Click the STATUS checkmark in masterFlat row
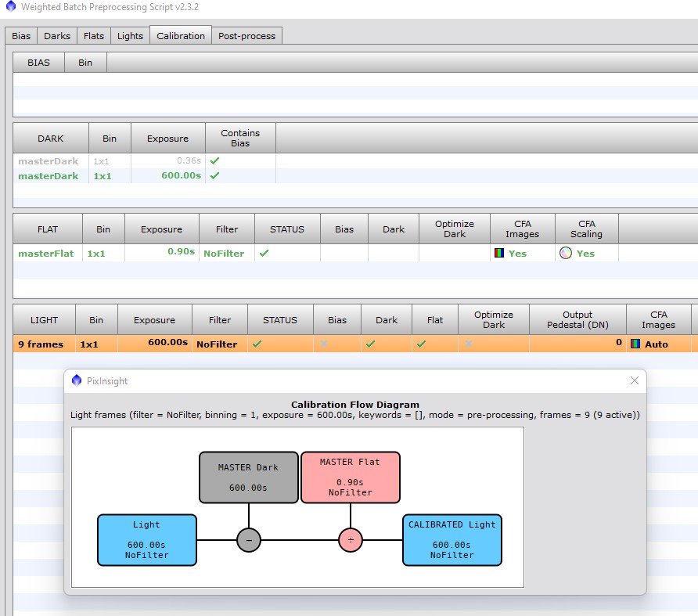 pyautogui.click(x=264, y=253)
